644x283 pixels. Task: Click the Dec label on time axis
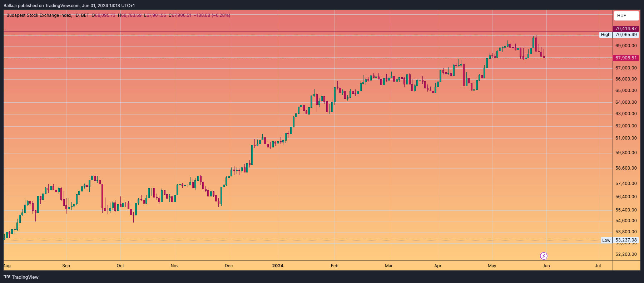coord(229,266)
